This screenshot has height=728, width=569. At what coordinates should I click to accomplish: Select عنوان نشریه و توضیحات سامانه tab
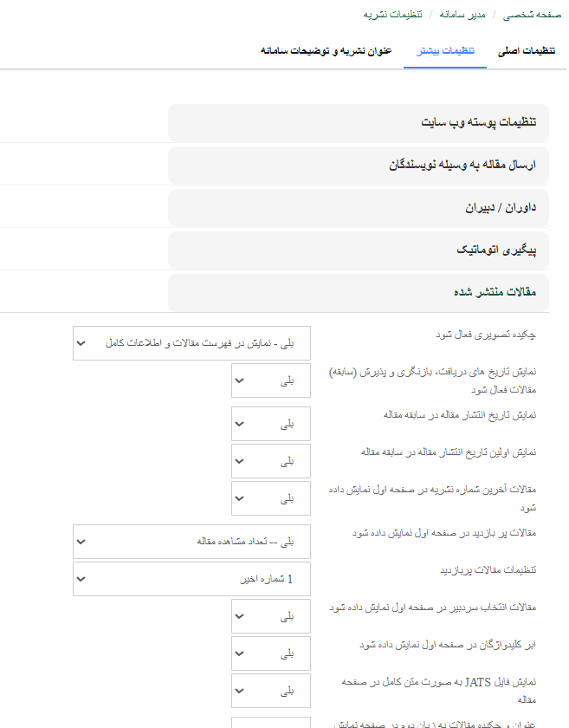click(326, 51)
